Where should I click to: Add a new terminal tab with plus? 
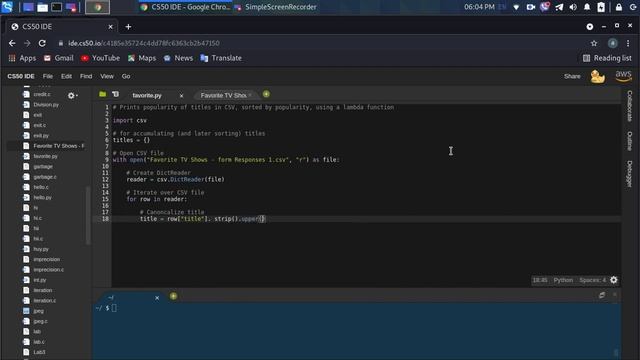pyautogui.click(x=173, y=296)
